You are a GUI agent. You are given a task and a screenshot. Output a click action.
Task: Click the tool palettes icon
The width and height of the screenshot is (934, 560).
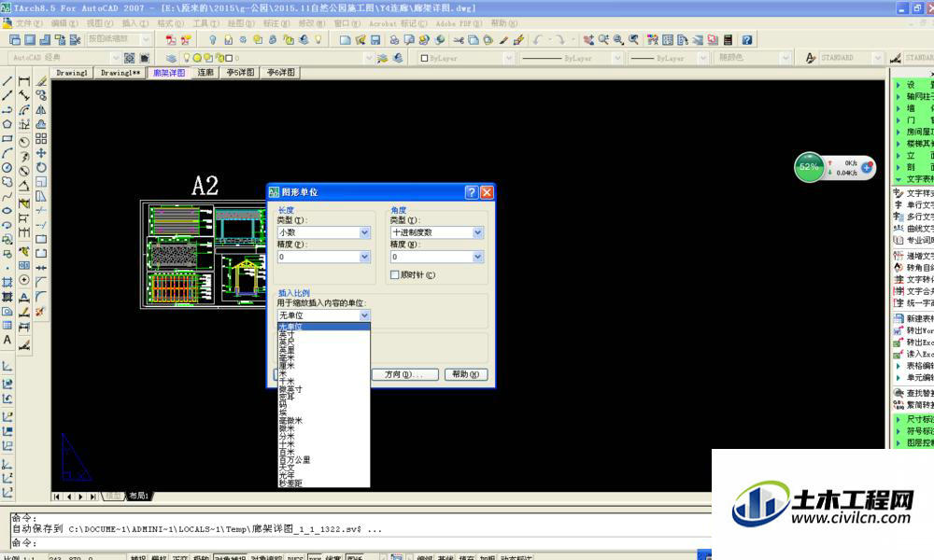coord(683,40)
